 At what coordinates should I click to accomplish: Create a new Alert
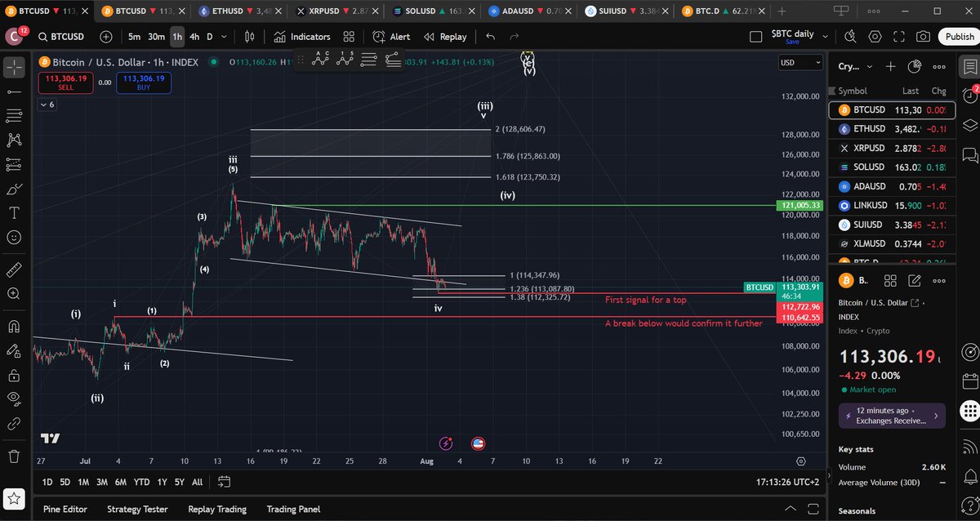[391, 37]
